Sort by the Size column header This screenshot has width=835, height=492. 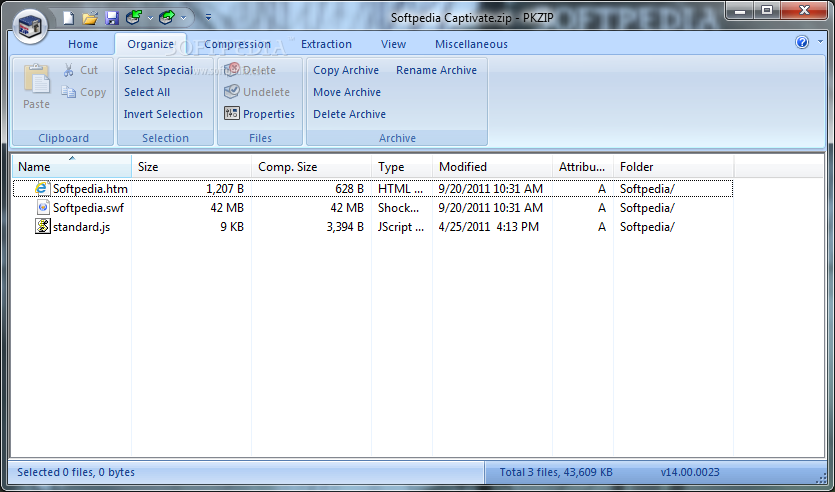point(192,167)
